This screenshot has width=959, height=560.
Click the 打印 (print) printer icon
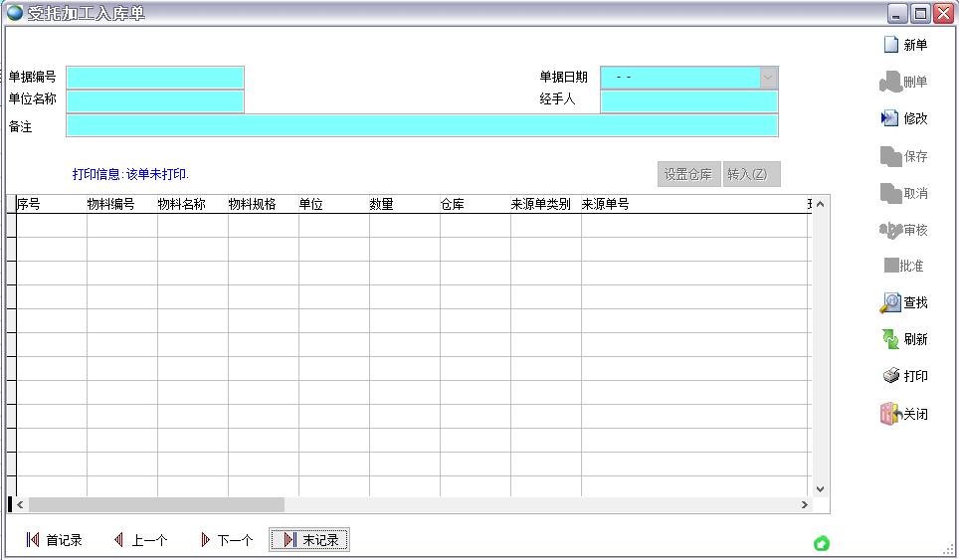pyautogui.click(x=890, y=376)
